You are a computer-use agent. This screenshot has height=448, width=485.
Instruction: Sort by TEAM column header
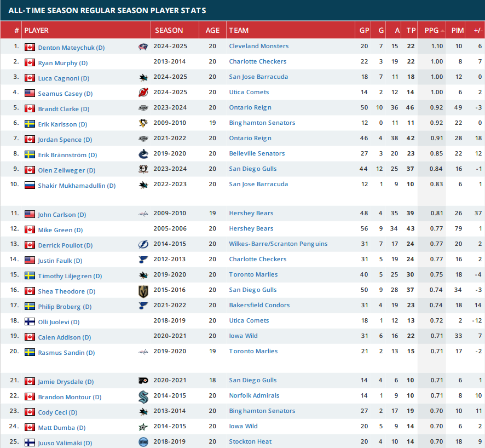[291, 30]
